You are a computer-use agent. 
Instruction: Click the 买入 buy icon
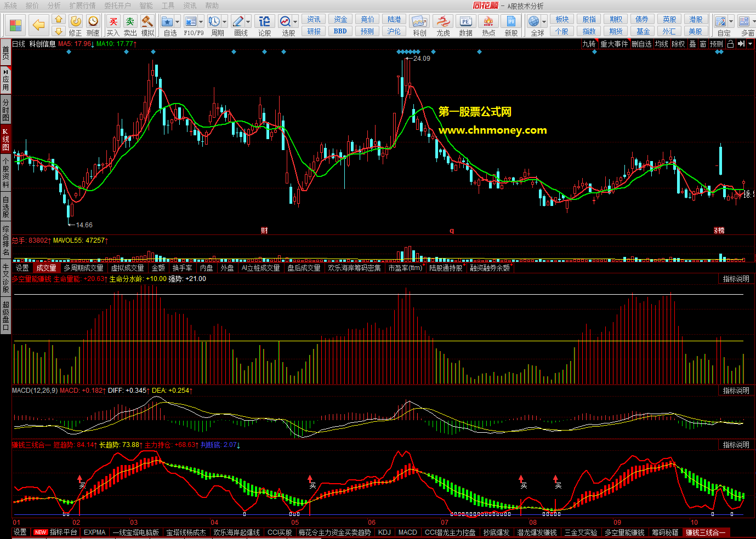point(113,21)
